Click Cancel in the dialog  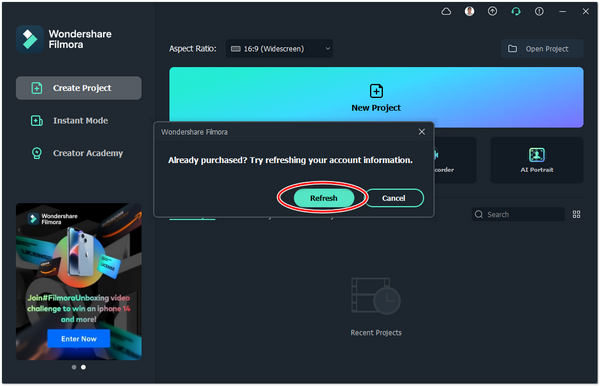[x=394, y=198]
